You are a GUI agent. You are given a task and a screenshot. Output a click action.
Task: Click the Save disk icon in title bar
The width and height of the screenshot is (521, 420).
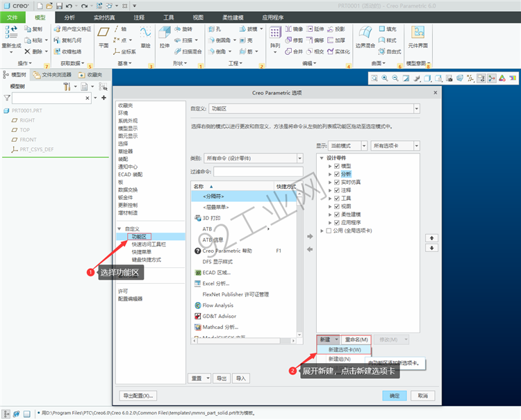(x=59, y=6)
